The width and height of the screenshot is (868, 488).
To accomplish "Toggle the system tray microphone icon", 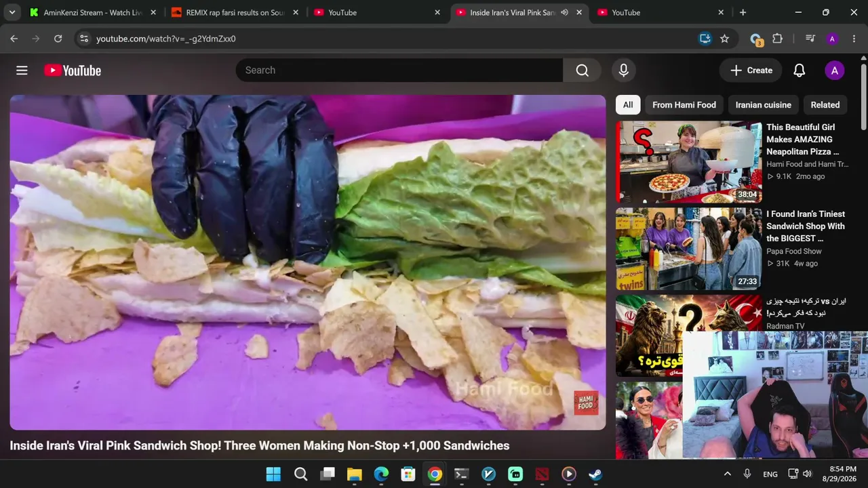I will (x=747, y=474).
